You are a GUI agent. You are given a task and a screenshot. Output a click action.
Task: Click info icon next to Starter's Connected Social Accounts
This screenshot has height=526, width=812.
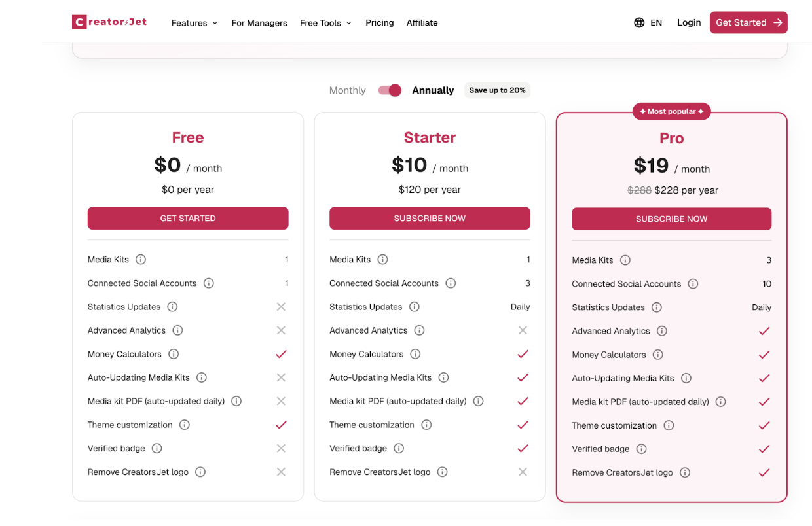coord(451,283)
